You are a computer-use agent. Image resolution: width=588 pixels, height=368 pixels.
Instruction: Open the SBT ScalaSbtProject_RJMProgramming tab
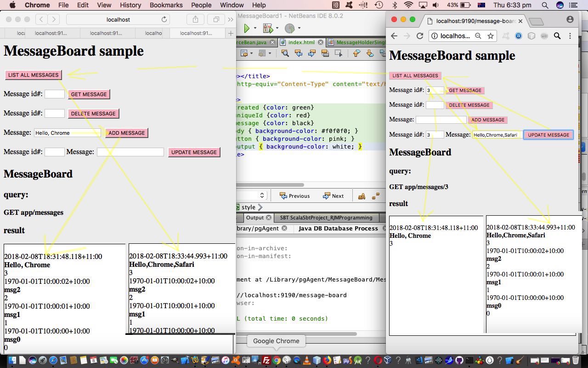click(x=326, y=218)
